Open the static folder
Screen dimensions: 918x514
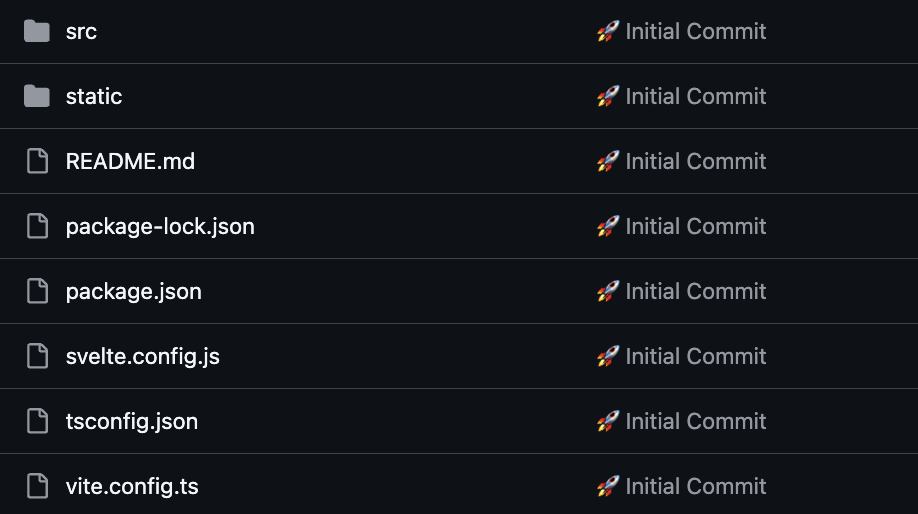pyautogui.click(x=94, y=96)
